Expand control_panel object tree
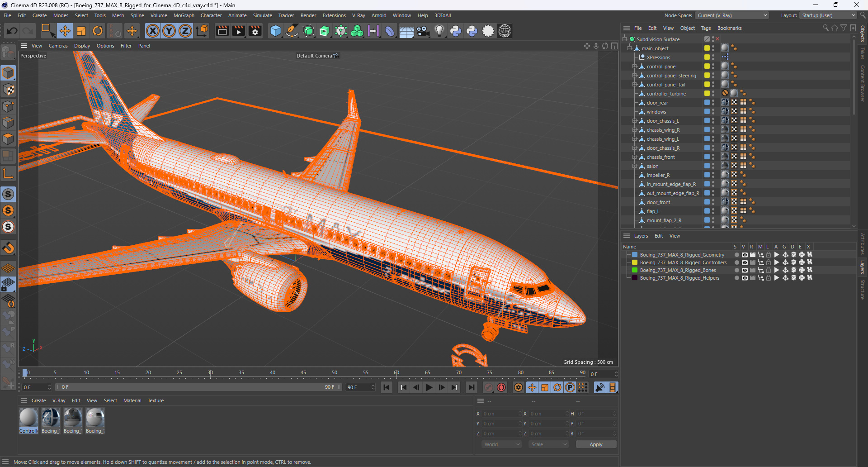This screenshot has height=467, width=868. [x=634, y=67]
